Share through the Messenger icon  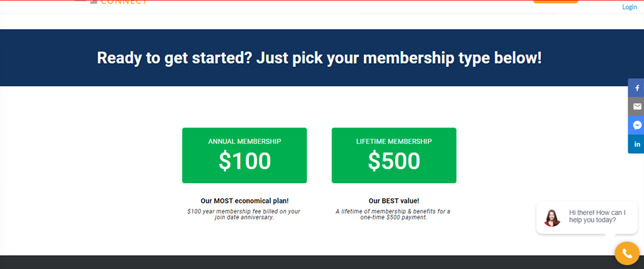pyautogui.click(x=637, y=126)
